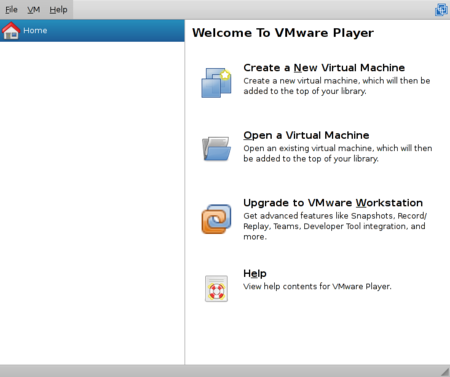This screenshot has width=450, height=377.
Task: Open the VM menu
Action: [33, 10]
